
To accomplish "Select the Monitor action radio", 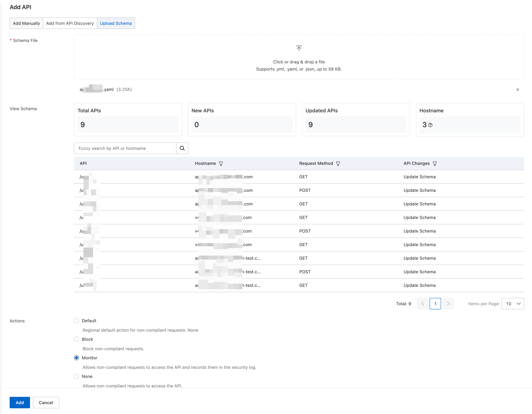I will (76, 358).
